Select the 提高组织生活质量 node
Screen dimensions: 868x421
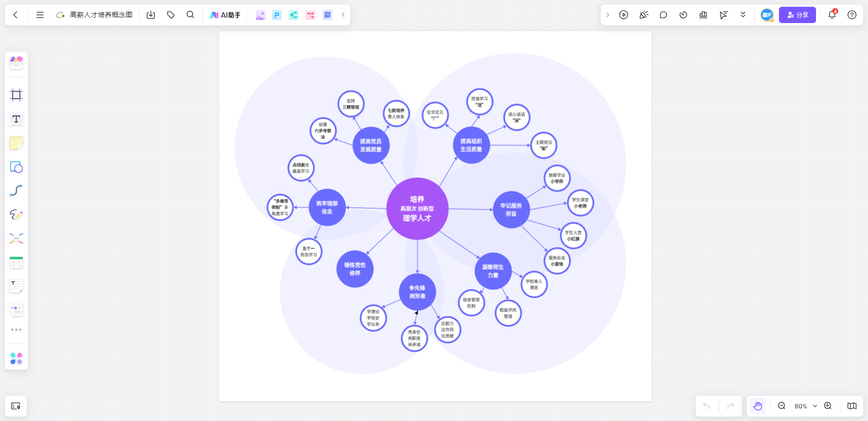pos(471,145)
